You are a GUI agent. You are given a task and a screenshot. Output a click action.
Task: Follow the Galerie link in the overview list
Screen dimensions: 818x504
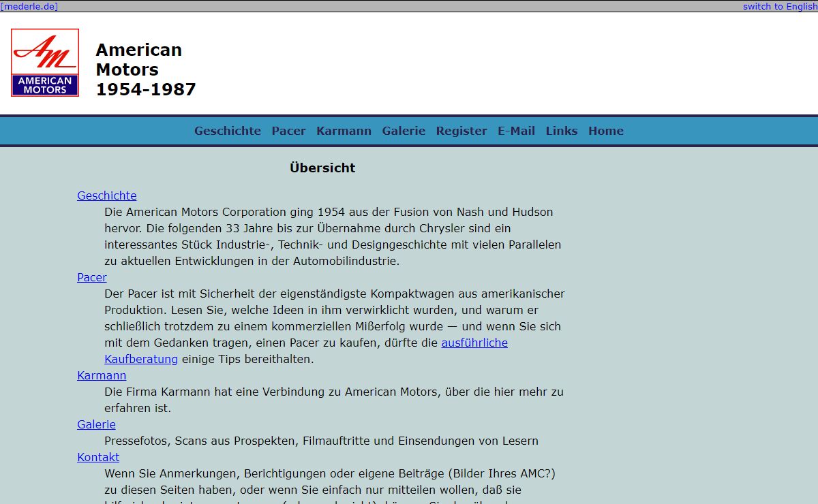coord(96,424)
